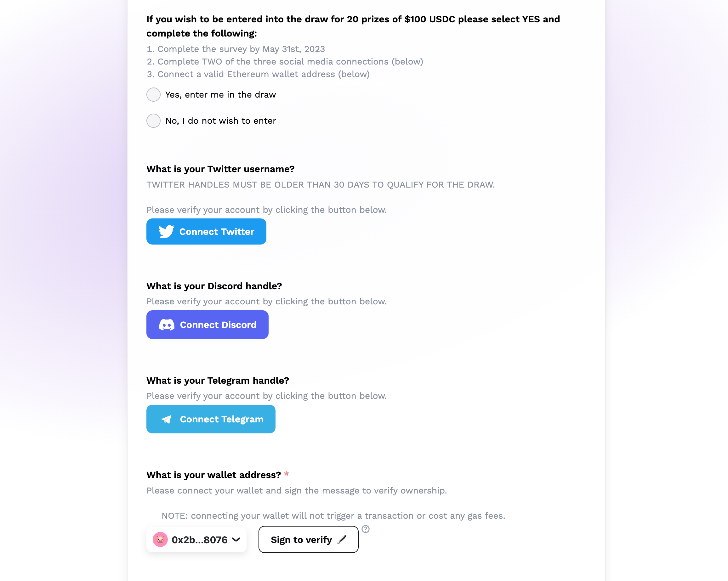Click the pink pig wallet avatar

(x=160, y=539)
